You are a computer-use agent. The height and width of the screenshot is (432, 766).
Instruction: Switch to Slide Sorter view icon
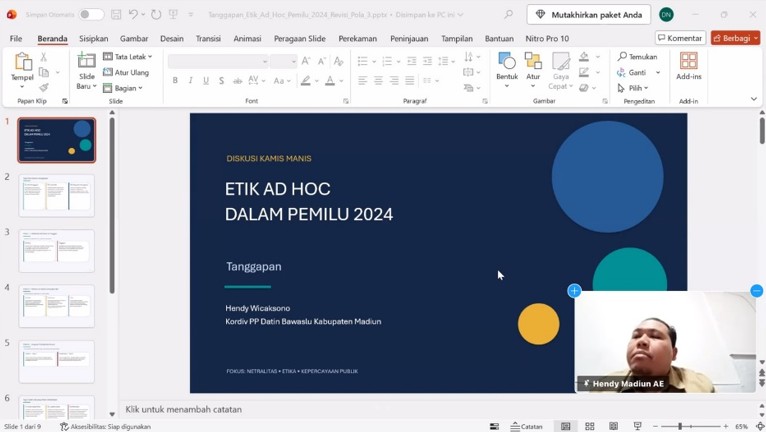tap(590, 427)
